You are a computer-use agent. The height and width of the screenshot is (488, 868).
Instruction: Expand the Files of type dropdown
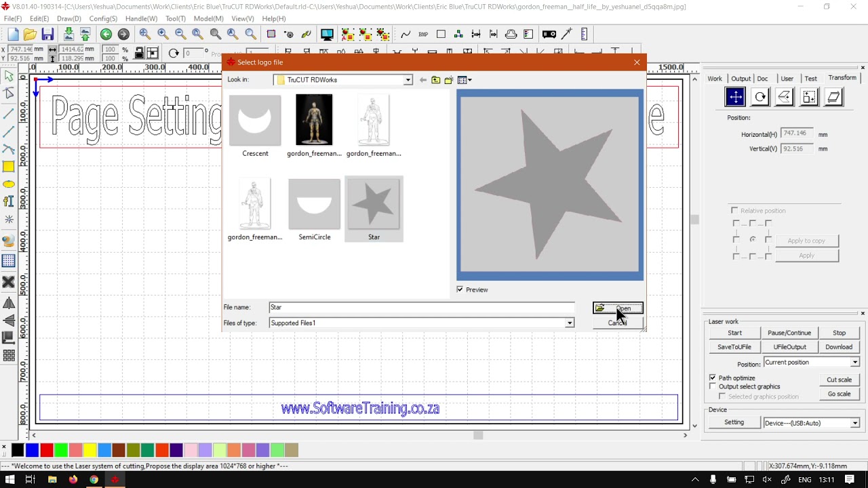[x=570, y=323]
